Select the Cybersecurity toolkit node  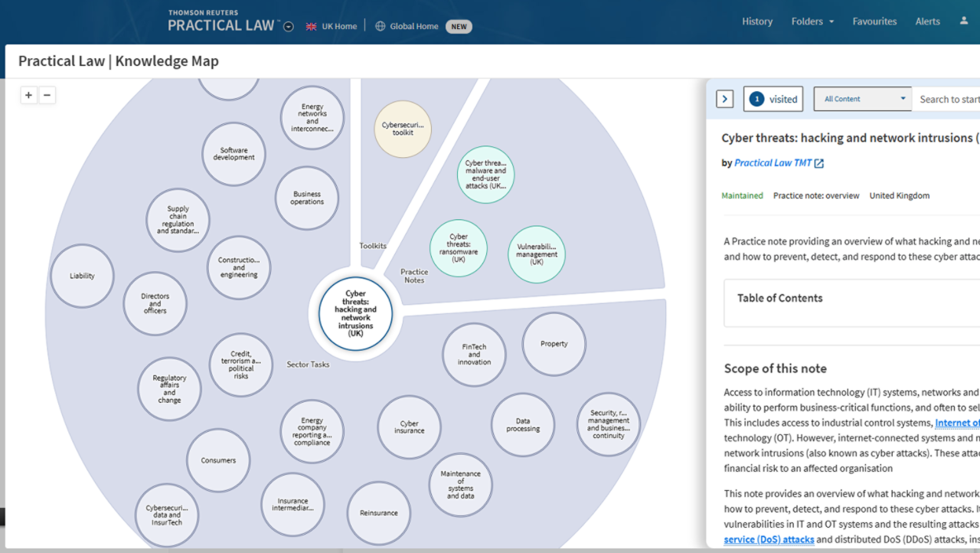(x=403, y=129)
